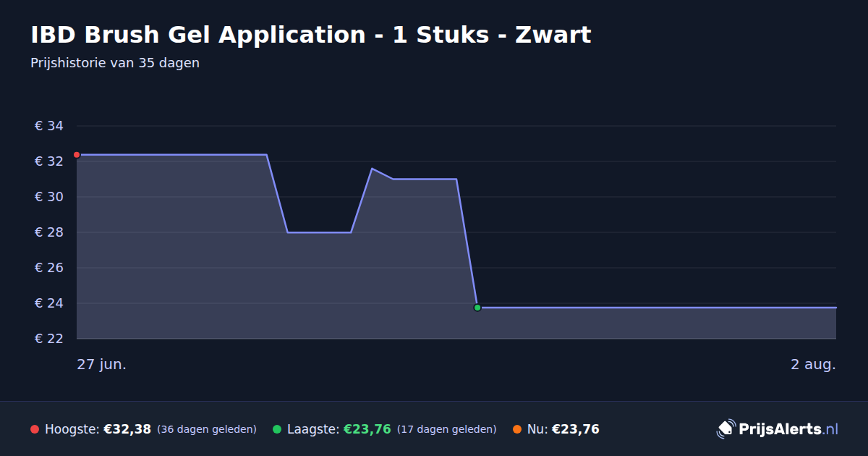Click the green lowest-price marker on the chart
The width and height of the screenshot is (868, 456).
point(477,308)
